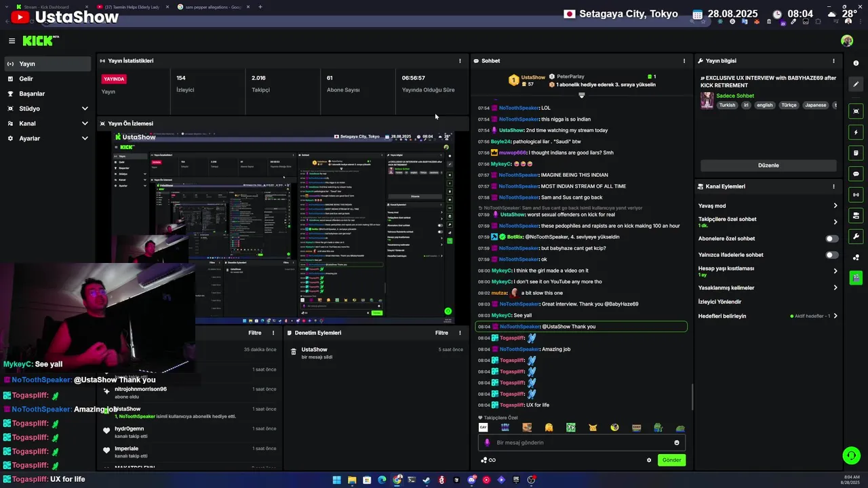The image size is (868, 488).
Task: Click the green highlighted icon in the right sidebar
Action: [856, 277]
